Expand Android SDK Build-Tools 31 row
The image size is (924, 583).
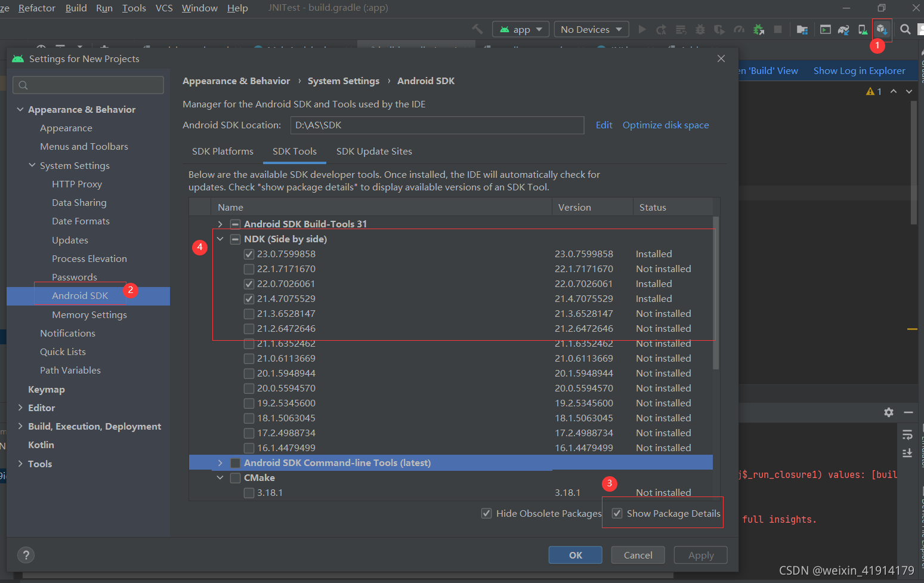pyautogui.click(x=220, y=224)
